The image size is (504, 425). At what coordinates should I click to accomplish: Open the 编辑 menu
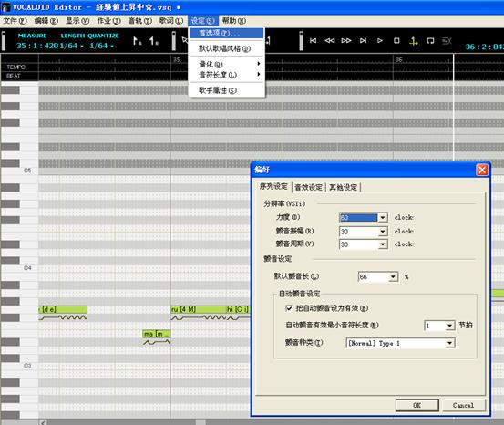tap(46, 21)
